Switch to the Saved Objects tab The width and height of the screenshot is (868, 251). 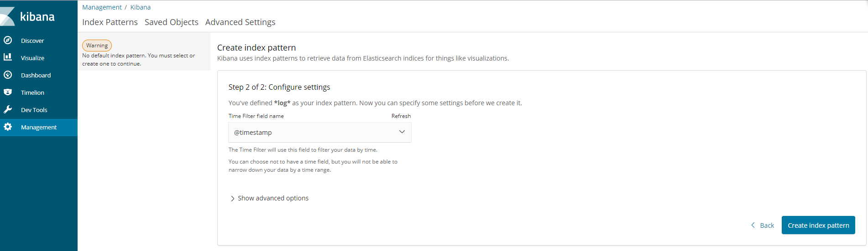171,22
